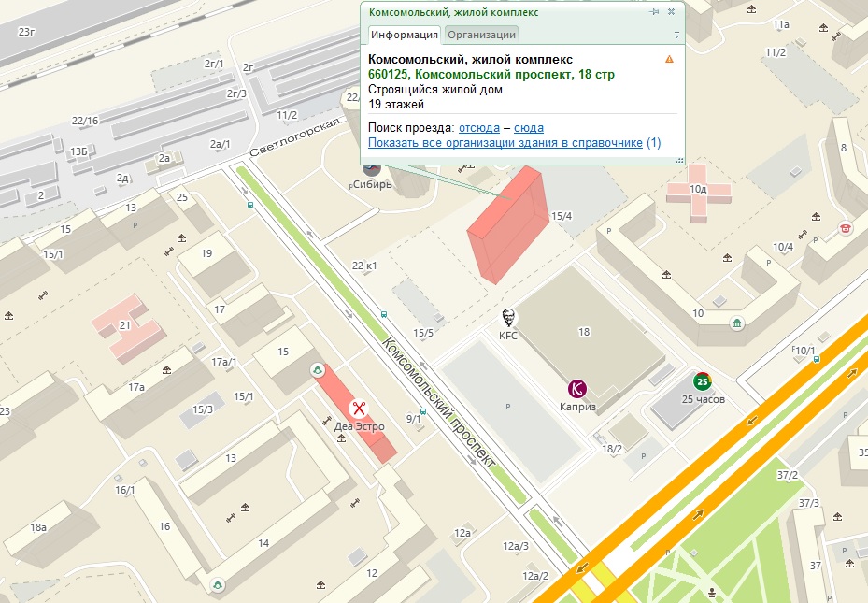Click the Деа Эстро scissors icon
Image resolution: width=868 pixels, height=603 pixels.
(x=358, y=409)
